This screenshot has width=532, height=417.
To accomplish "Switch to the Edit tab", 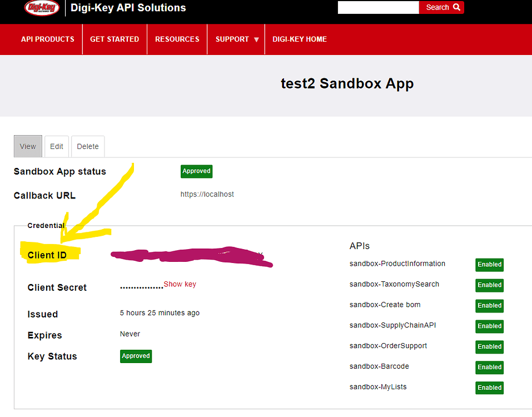I will [56, 146].
